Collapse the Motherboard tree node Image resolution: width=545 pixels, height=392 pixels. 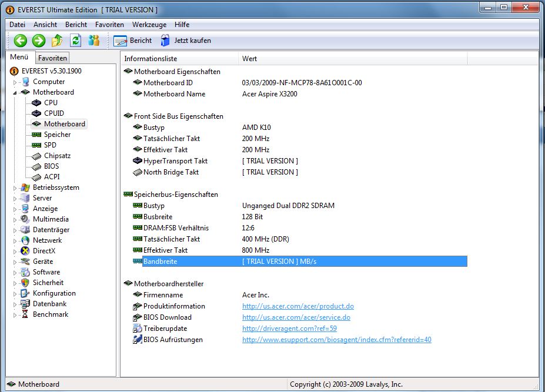(15, 93)
